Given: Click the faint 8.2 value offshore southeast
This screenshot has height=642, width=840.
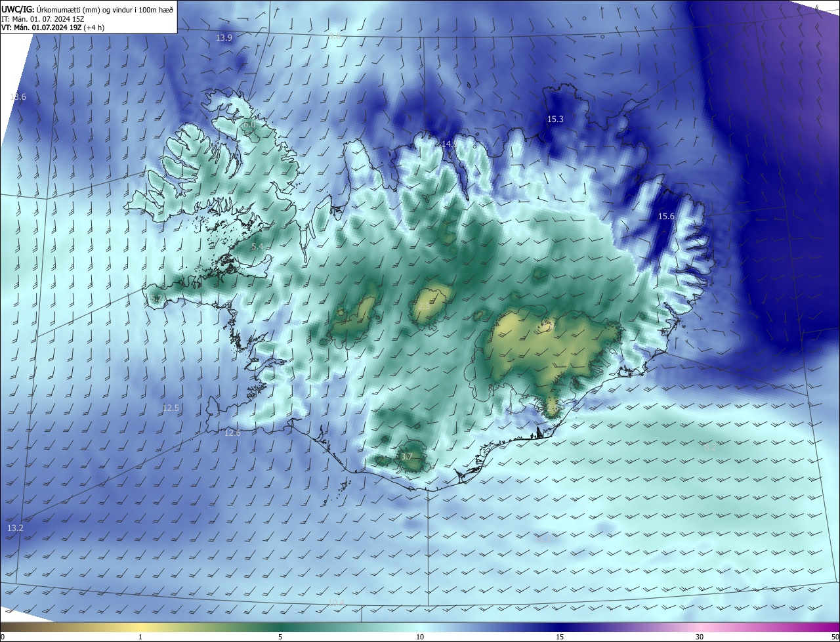Looking at the screenshot, I should click(711, 446).
